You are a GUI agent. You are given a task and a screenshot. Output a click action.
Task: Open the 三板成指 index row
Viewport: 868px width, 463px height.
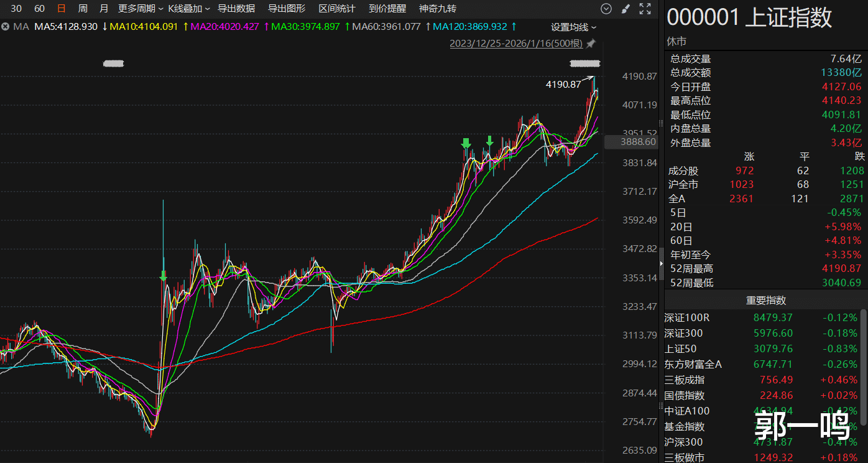[x=762, y=380]
